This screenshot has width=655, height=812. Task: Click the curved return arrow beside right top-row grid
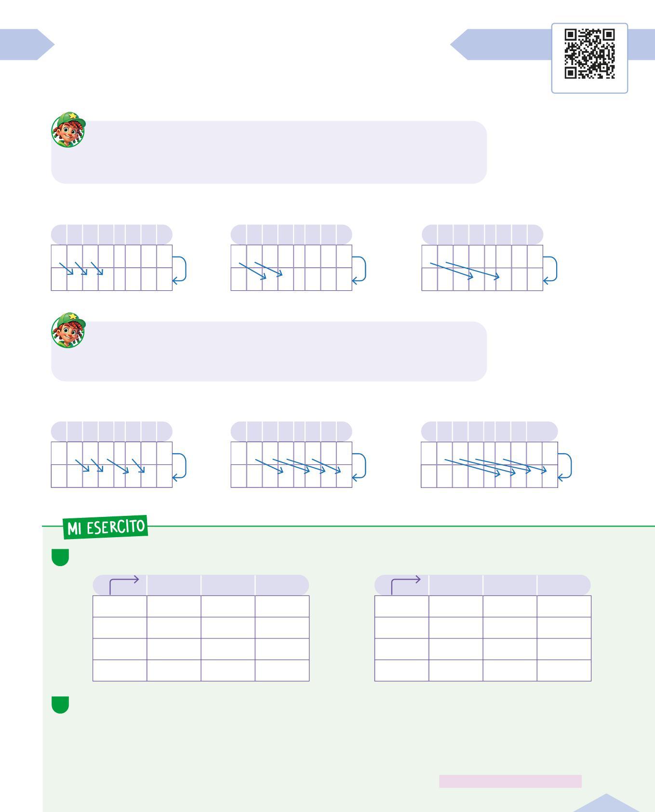(x=550, y=270)
